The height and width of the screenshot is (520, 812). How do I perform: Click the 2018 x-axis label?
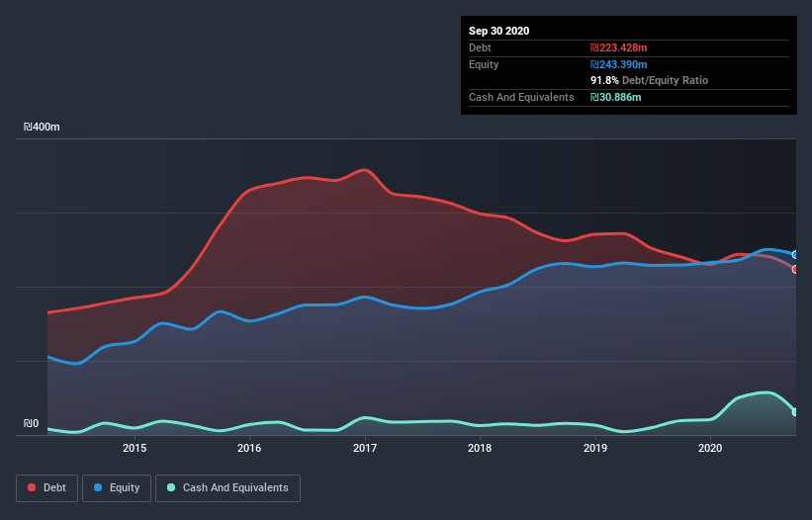(480, 448)
